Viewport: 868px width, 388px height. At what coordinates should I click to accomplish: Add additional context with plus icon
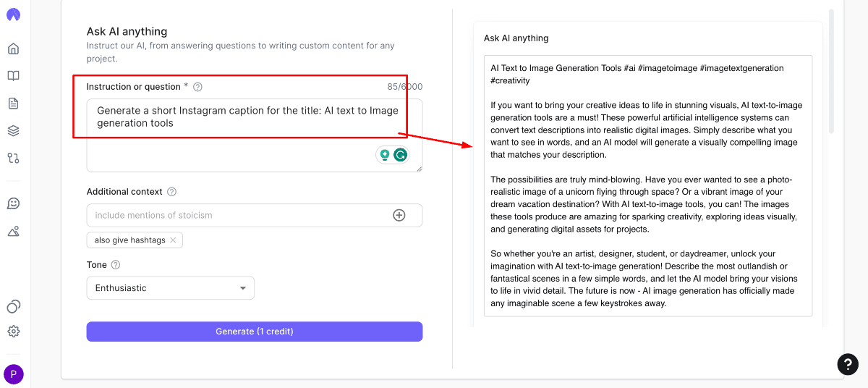pyautogui.click(x=399, y=215)
